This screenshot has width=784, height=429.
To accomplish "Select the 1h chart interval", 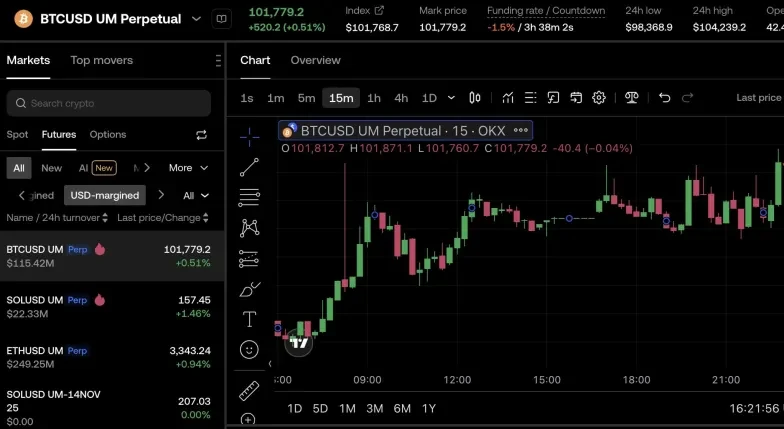I will click(x=373, y=98).
